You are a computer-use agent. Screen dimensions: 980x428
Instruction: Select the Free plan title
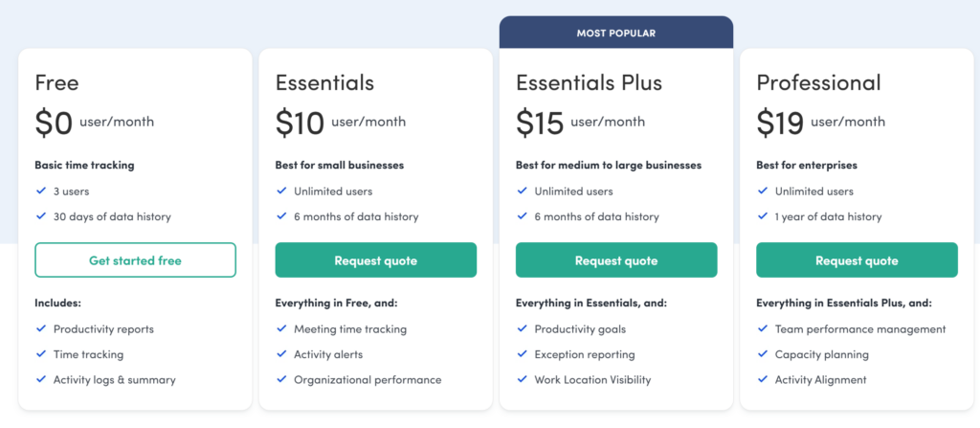click(56, 83)
